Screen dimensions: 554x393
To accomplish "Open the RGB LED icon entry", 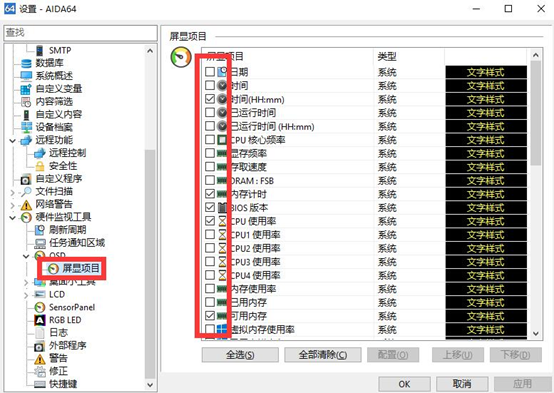I will tap(40, 320).
